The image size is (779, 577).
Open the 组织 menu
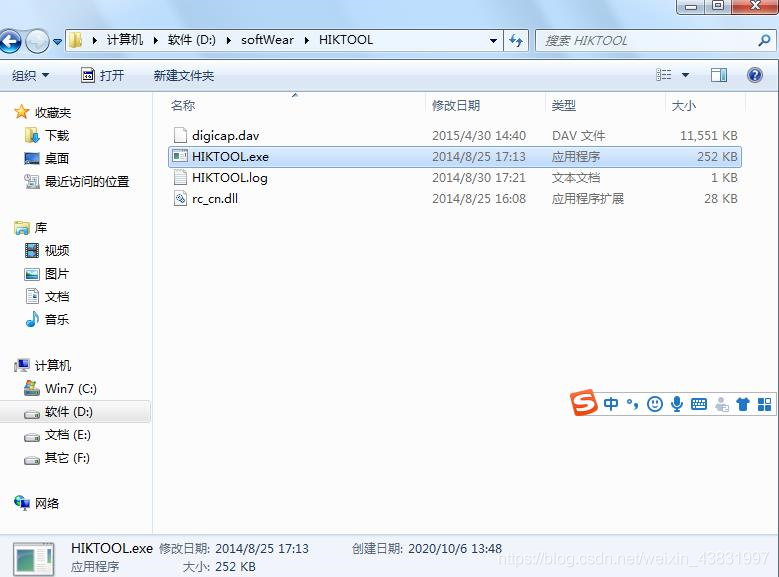[x=30, y=76]
